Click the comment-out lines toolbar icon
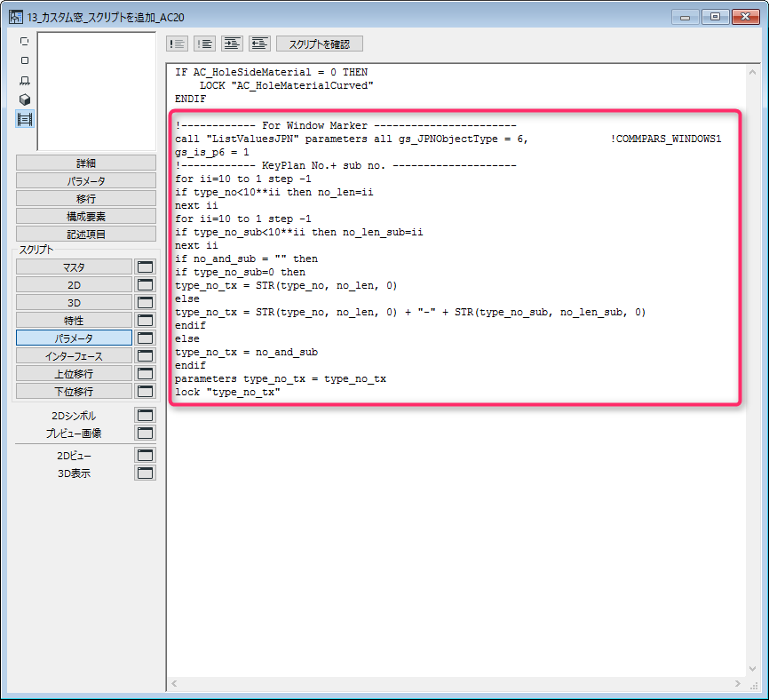769x700 pixels. [x=177, y=44]
